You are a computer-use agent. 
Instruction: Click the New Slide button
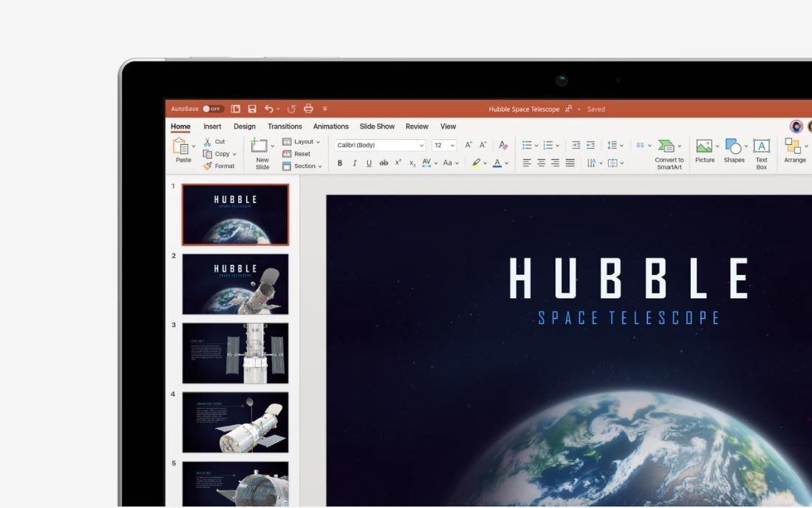261,153
